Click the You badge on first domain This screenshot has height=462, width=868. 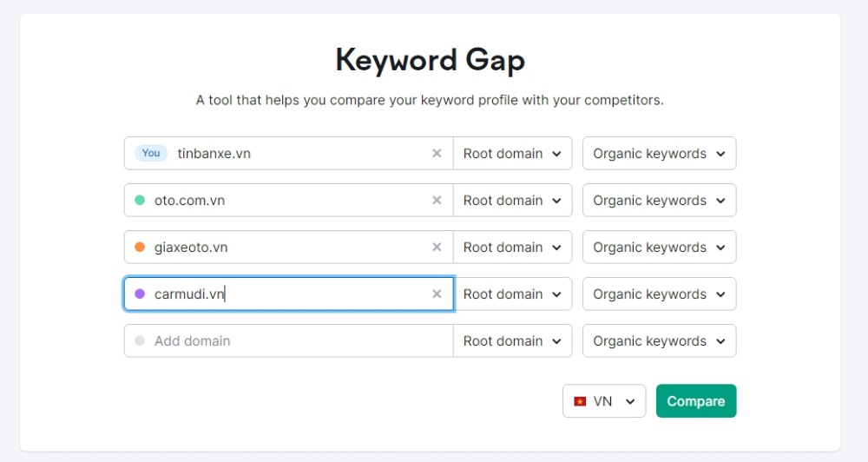click(151, 154)
